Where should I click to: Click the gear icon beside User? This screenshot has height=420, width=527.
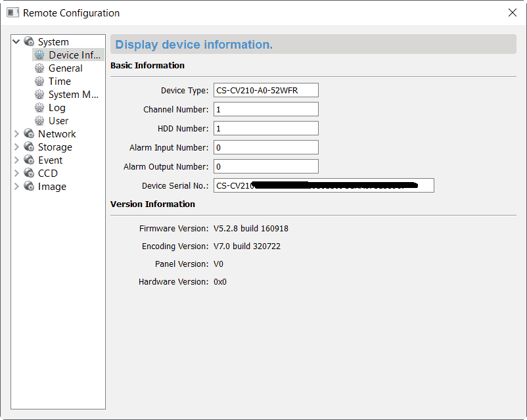click(x=39, y=121)
